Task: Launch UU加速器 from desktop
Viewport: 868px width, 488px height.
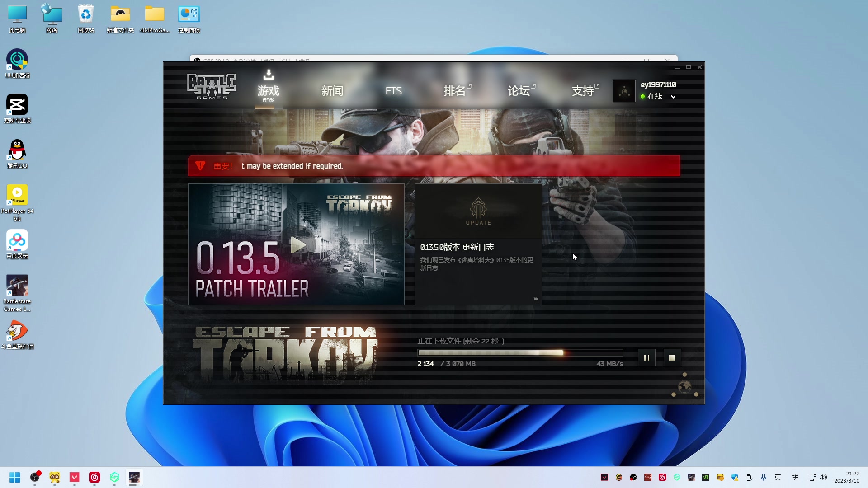Action: [17, 64]
